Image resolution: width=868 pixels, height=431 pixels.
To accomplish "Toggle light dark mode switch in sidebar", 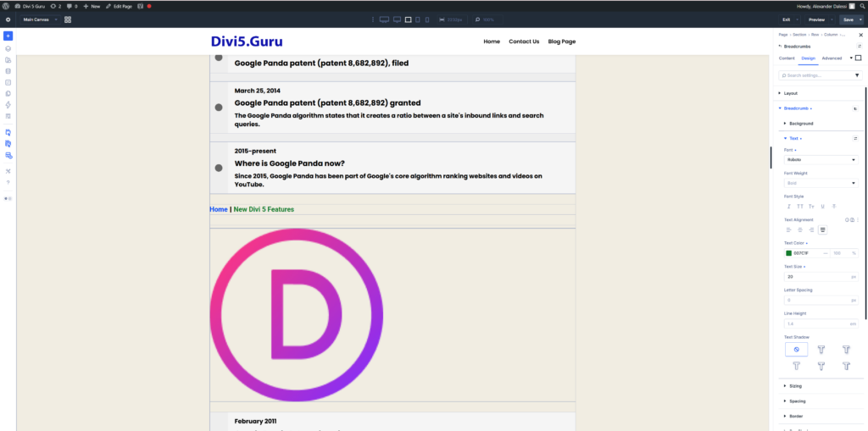I will (8, 198).
